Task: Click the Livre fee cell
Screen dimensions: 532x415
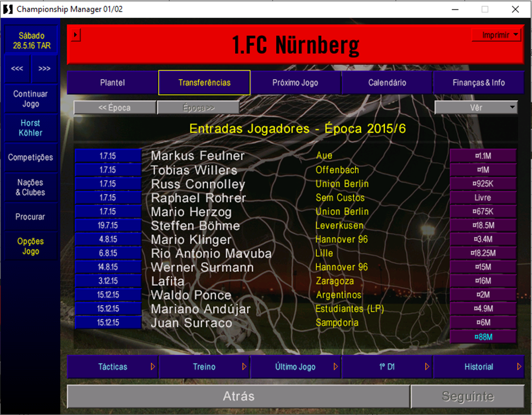Action: [483, 198]
